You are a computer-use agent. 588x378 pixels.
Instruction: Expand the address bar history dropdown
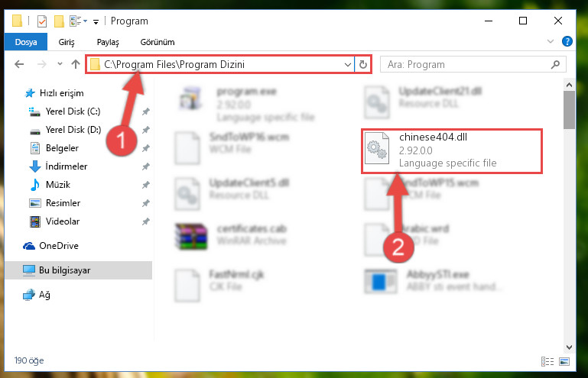pyautogui.click(x=348, y=64)
